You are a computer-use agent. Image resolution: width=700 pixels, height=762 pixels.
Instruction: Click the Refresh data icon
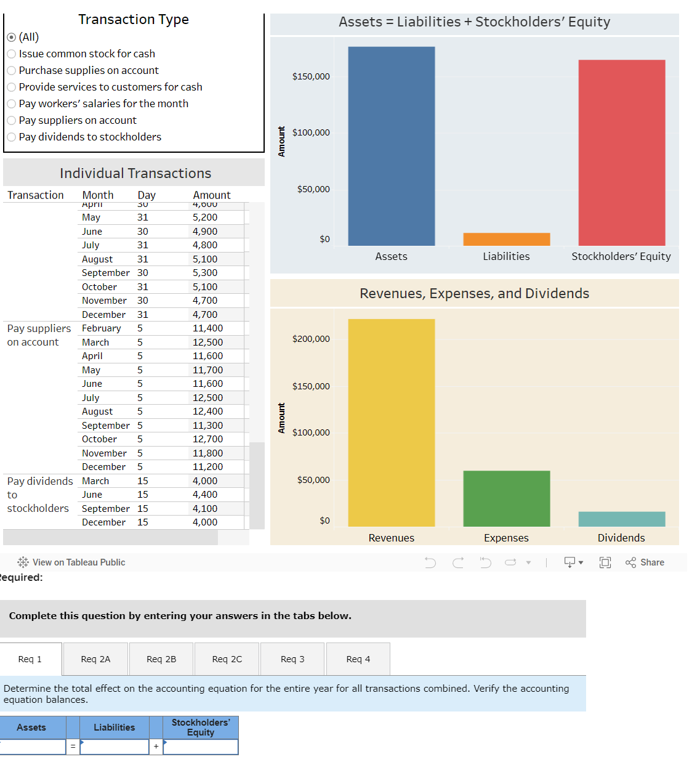511,562
